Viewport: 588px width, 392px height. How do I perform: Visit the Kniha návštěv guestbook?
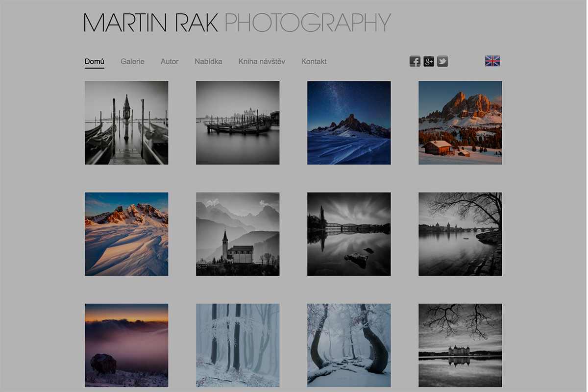(261, 61)
